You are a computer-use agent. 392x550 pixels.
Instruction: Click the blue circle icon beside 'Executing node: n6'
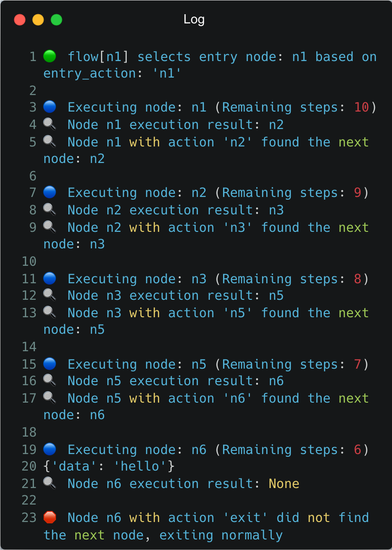point(50,449)
